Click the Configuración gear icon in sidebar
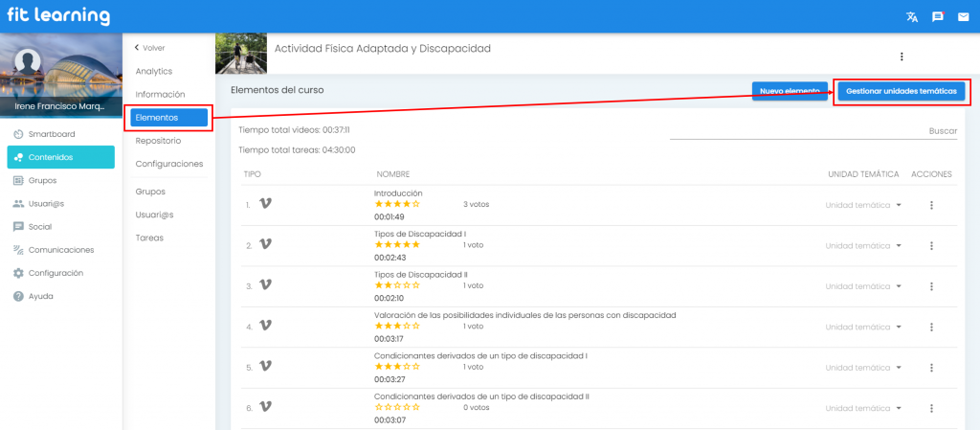 tap(18, 273)
